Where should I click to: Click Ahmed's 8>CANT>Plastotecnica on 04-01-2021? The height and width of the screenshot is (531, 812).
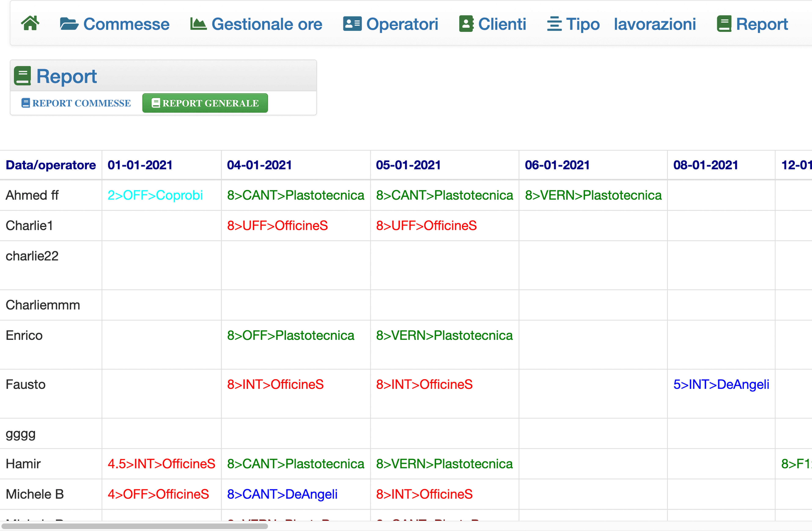tap(296, 195)
